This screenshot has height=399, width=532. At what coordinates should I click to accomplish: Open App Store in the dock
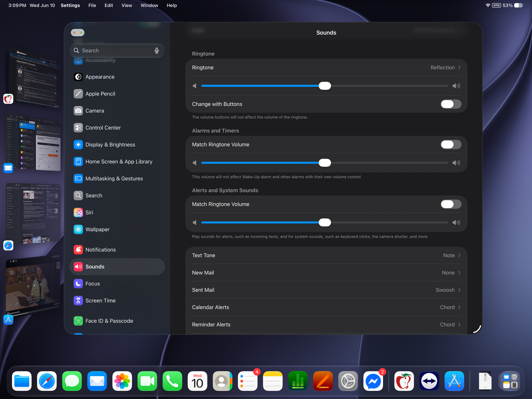tap(454, 381)
